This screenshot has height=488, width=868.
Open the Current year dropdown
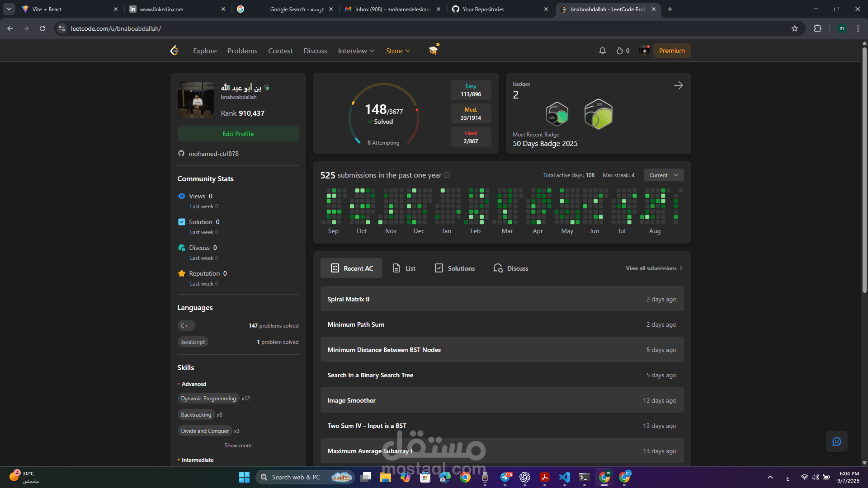point(663,175)
